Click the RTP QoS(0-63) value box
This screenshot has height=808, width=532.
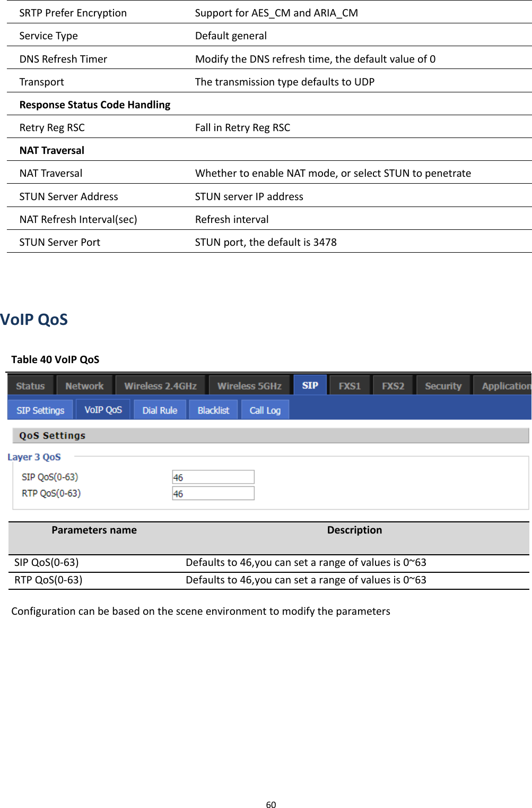pyautogui.click(x=213, y=493)
